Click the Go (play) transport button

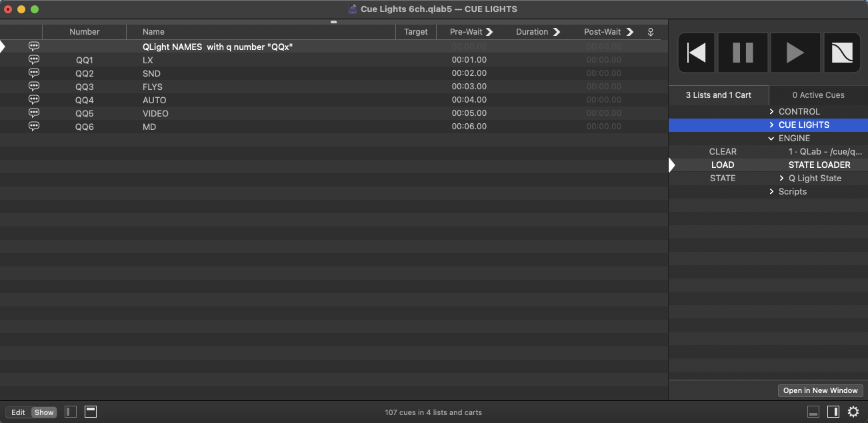click(x=795, y=53)
